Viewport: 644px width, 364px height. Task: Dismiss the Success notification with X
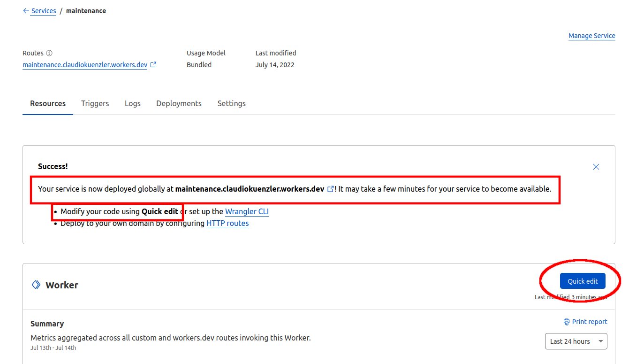pyautogui.click(x=596, y=167)
